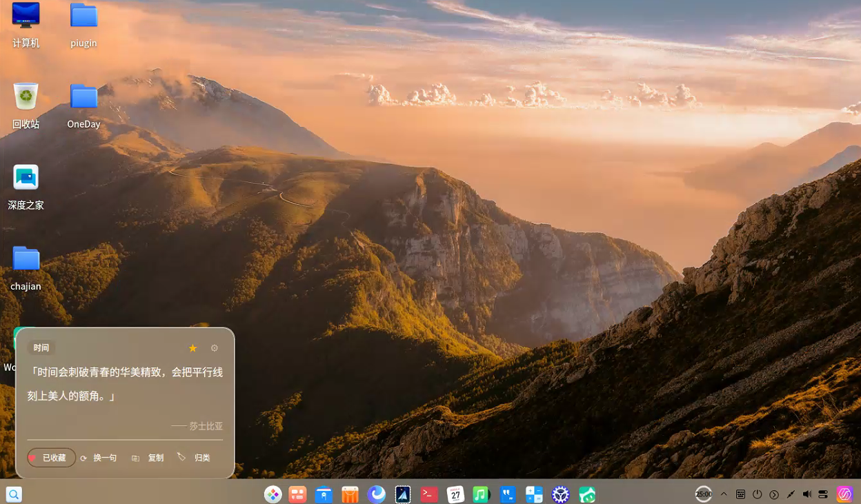Open the volume control in tray
861x504 pixels.
[x=807, y=494]
